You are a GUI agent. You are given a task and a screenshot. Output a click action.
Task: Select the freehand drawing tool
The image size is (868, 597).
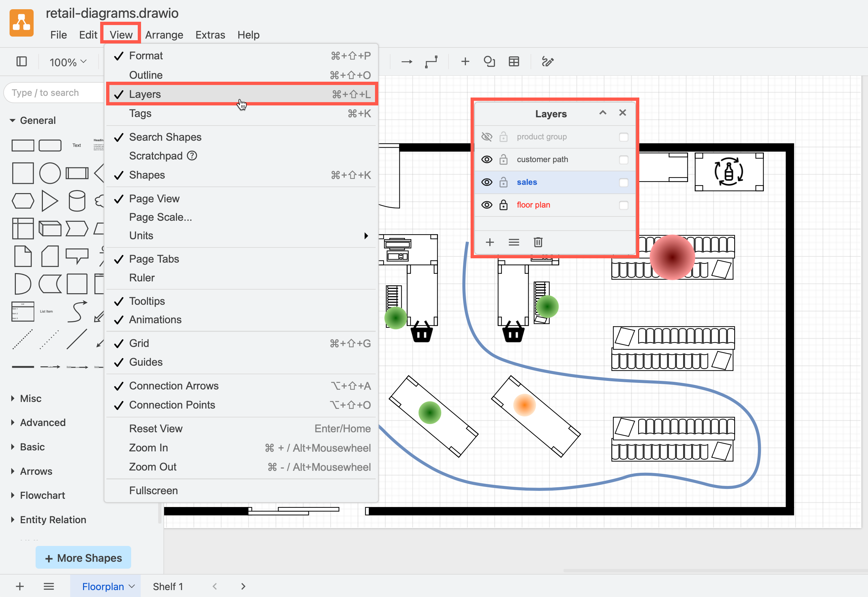[x=548, y=61]
